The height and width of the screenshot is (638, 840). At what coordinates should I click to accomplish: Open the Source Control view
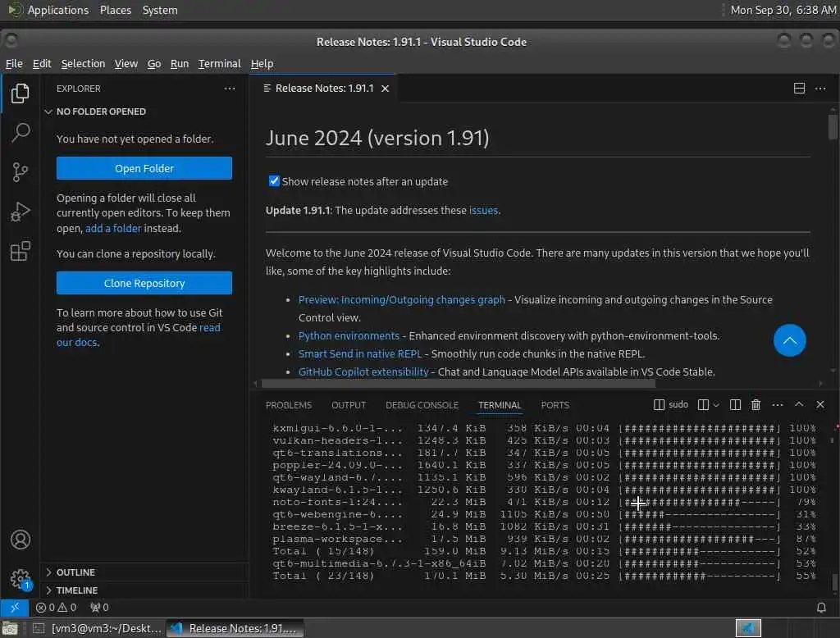[x=20, y=172]
